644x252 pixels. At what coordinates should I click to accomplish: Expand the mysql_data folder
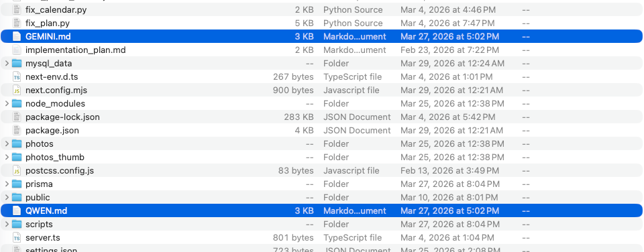pyautogui.click(x=7, y=64)
